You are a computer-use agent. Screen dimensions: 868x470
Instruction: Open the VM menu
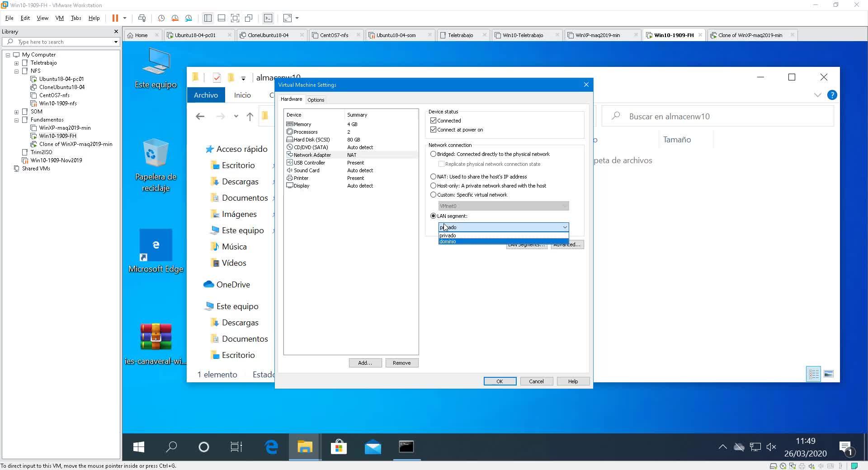(59, 18)
